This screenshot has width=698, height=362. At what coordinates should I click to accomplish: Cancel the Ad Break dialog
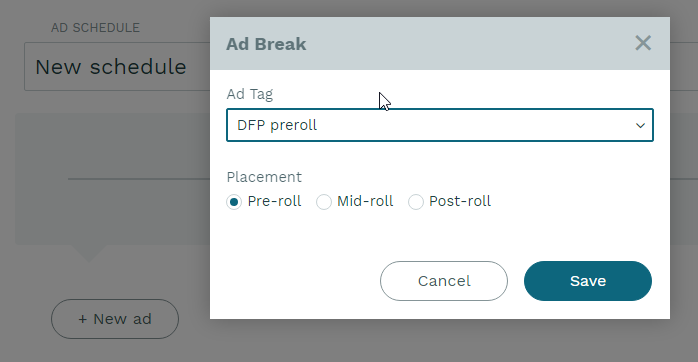(x=444, y=281)
